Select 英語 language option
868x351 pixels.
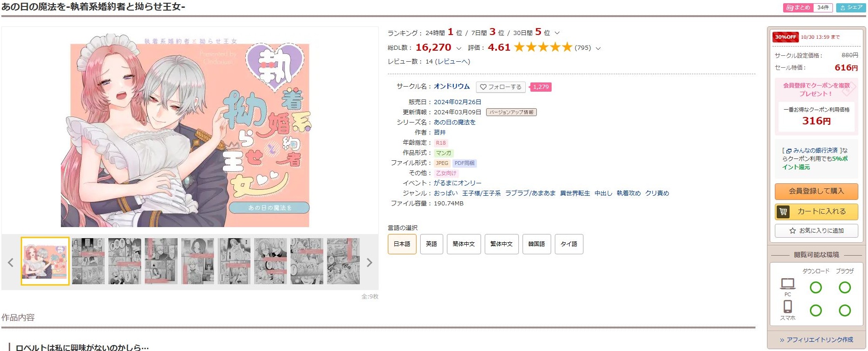pos(431,244)
